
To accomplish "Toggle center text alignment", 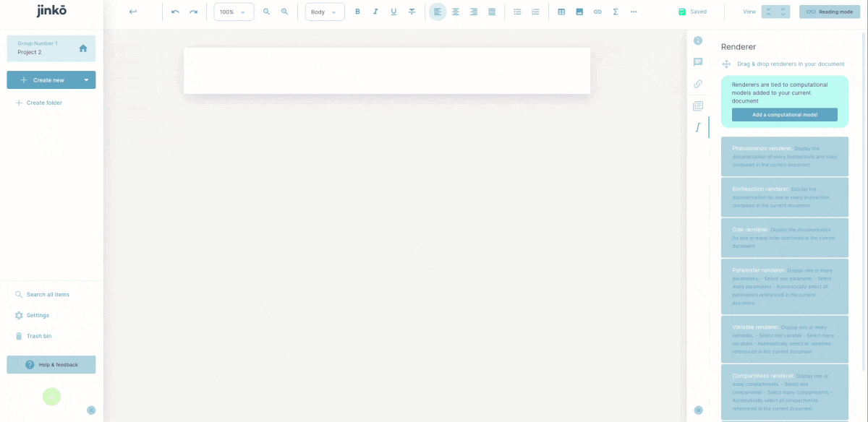I will click(x=456, y=12).
